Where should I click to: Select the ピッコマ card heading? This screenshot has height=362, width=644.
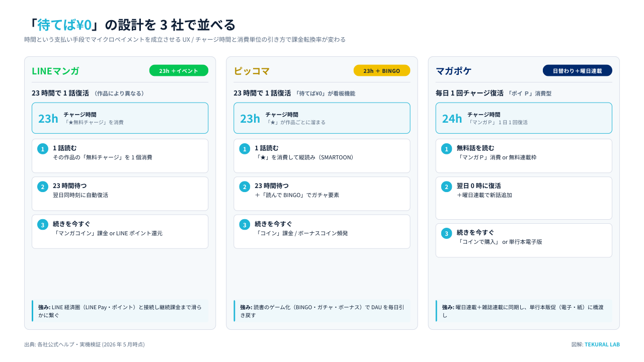[x=252, y=71]
